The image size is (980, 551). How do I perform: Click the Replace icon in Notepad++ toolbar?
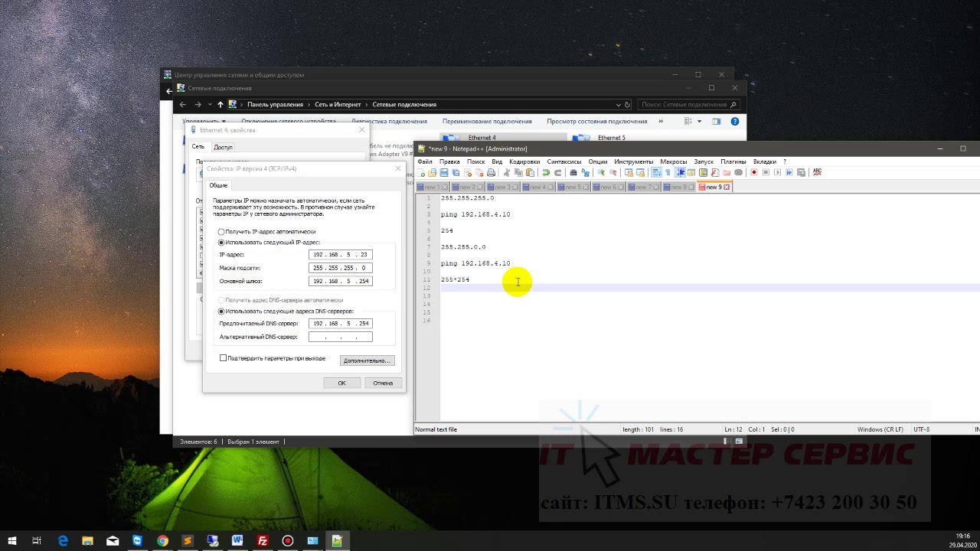585,172
